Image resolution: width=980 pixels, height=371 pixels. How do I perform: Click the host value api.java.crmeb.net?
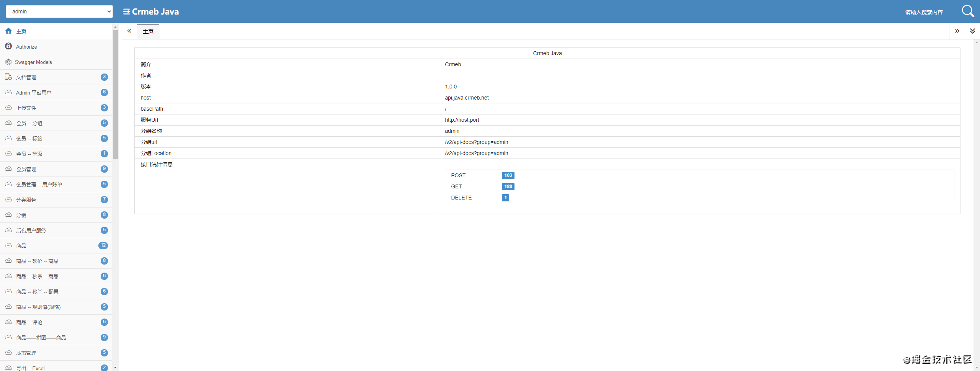pyautogui.click(x=467, y=98)
